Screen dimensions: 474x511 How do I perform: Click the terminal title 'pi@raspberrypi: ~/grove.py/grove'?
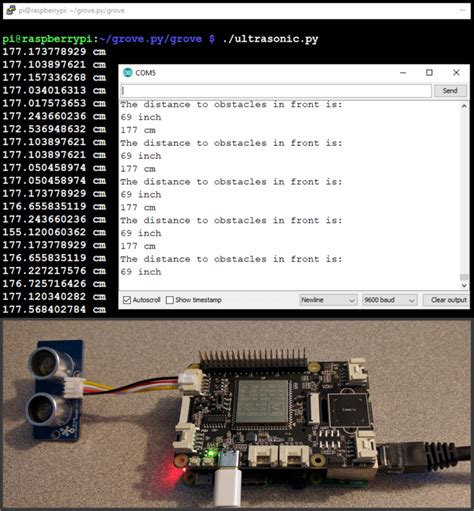pyautogui.click(x=71, y=11)
